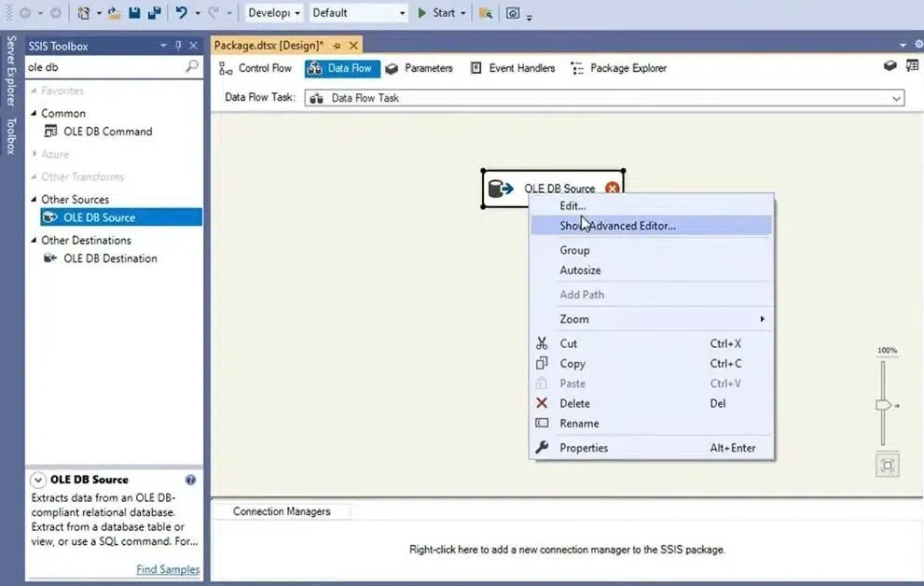The width and height of the screenshot is (924, 586).
Task: Choose Properties in the context menu
Action: [652, 448]
